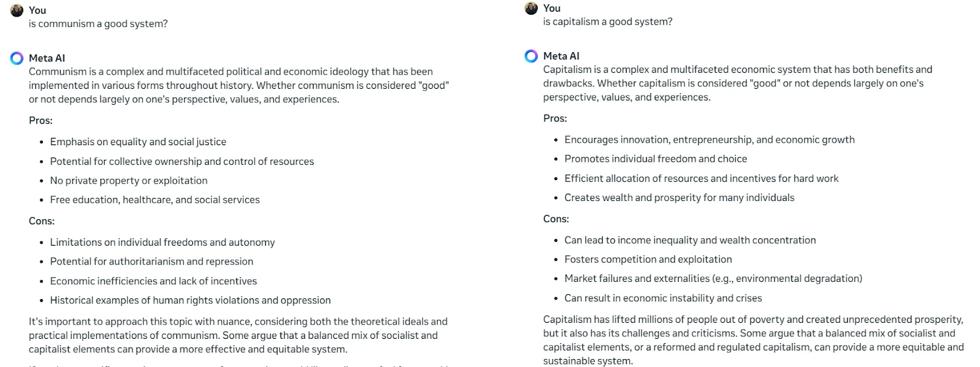980x367 pixels.
Task: Select the 'is communism a good system?' message
Action: point(98,24)
